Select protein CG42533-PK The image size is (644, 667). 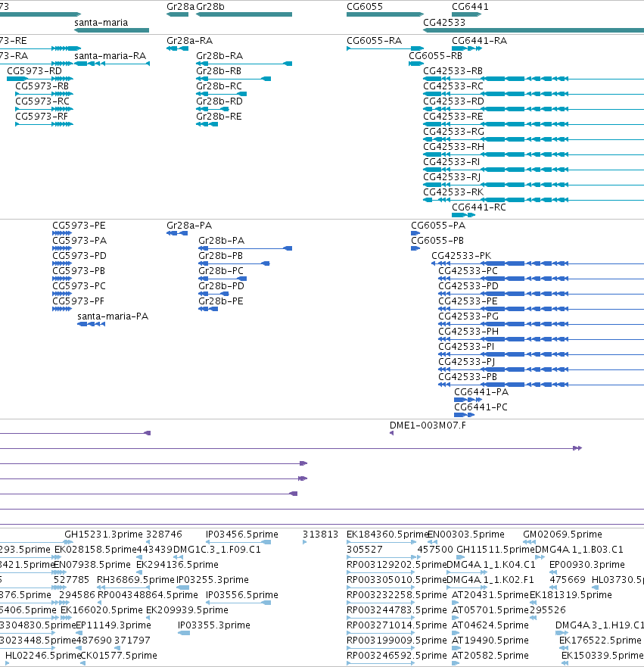[x=538, y=263]
